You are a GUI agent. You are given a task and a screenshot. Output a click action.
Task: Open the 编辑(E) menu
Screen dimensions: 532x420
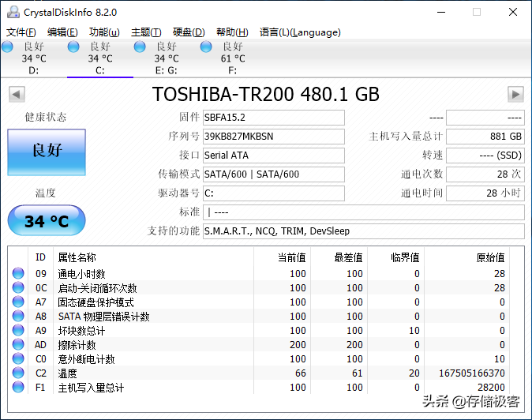62,32
